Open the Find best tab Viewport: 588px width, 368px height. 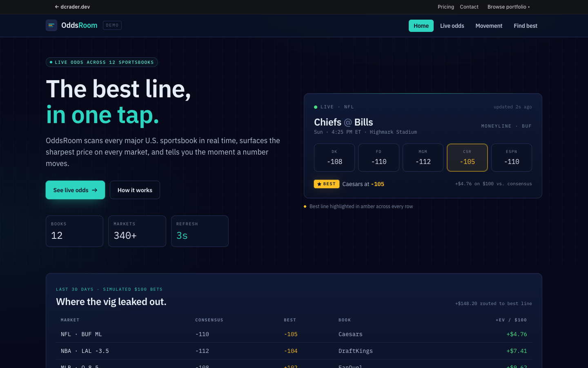click(x=526, y=26)
